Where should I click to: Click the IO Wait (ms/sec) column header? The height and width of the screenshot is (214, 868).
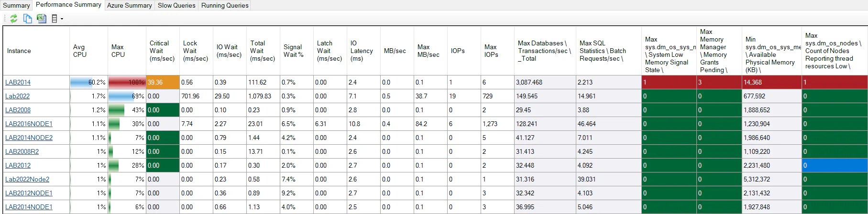tap(230, 51)
